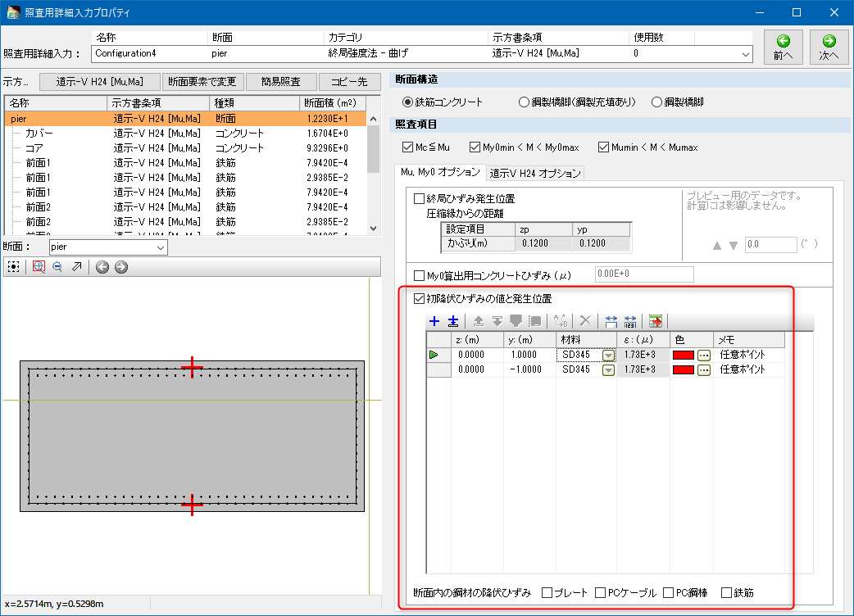Enable the 終局ひずみ発生位置 checkbox
Viewport: 854px width, 616px height.
pyautogui.click(x=420, y=198)
